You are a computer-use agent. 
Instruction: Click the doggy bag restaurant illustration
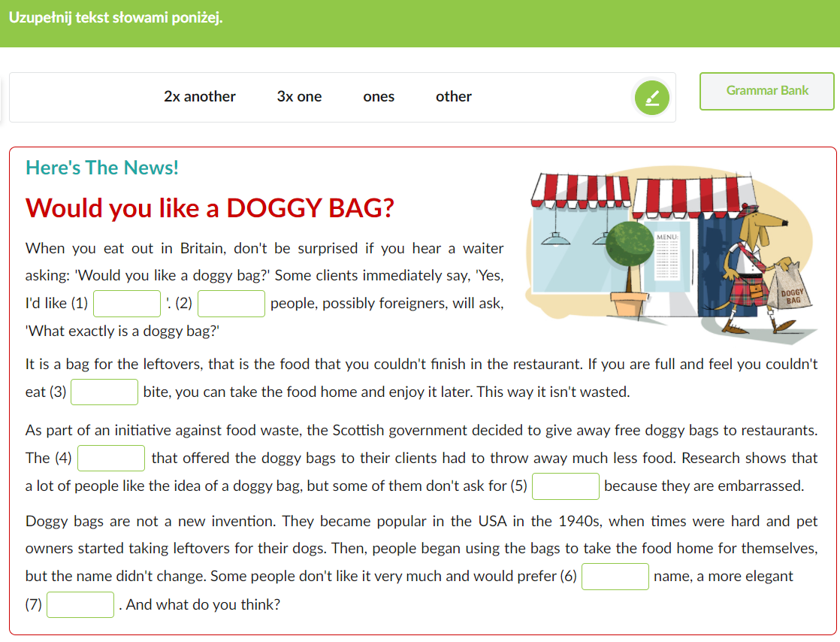(669, 252)
